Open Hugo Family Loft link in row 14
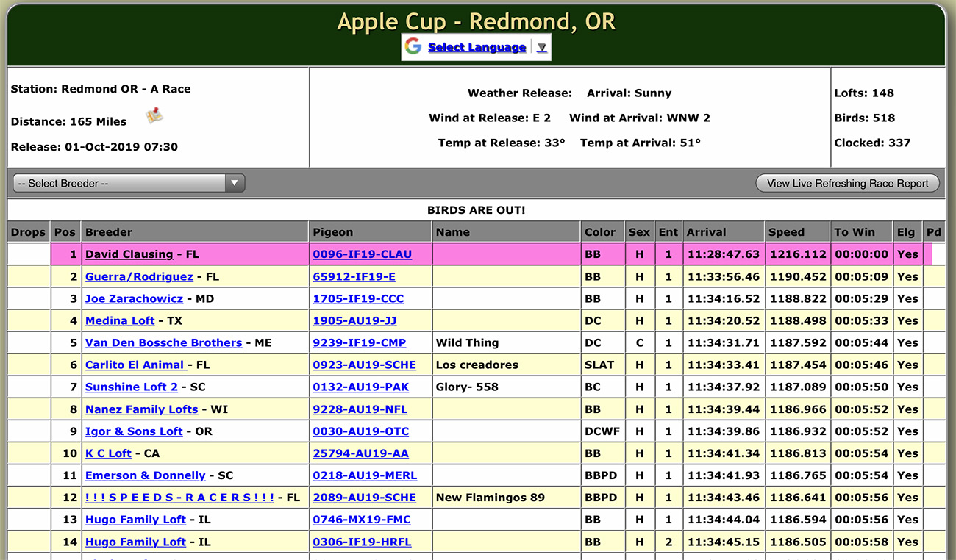The image size is (956, 560). [135, 541]
